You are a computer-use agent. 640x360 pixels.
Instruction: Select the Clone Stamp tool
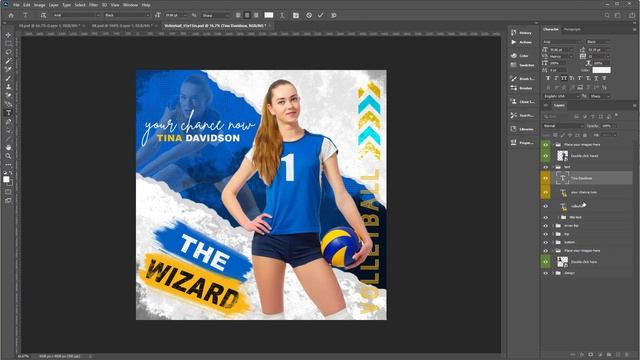pos(8,87)
